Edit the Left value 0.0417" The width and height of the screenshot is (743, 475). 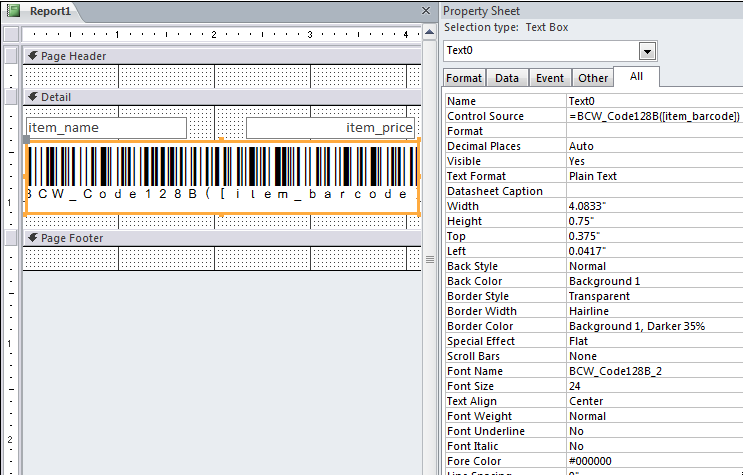(655, 251)
